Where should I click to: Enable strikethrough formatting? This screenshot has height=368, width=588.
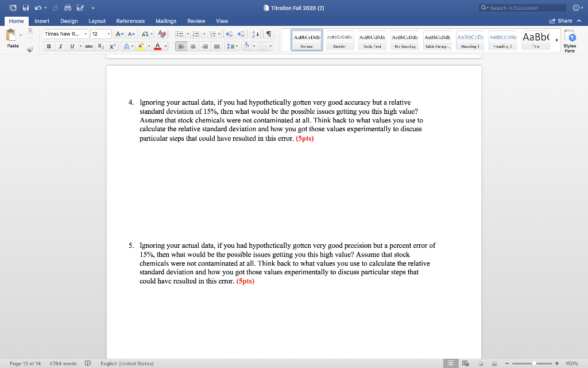90,46
